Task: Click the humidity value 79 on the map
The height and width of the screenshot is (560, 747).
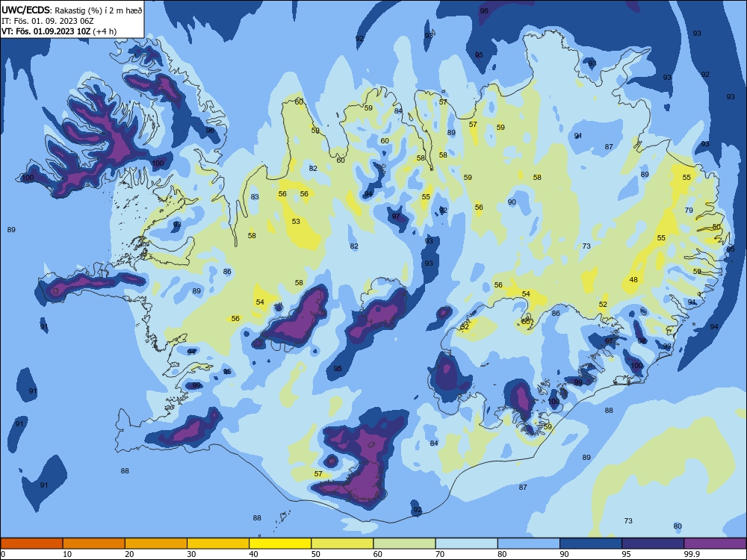Action: (689, 210)
